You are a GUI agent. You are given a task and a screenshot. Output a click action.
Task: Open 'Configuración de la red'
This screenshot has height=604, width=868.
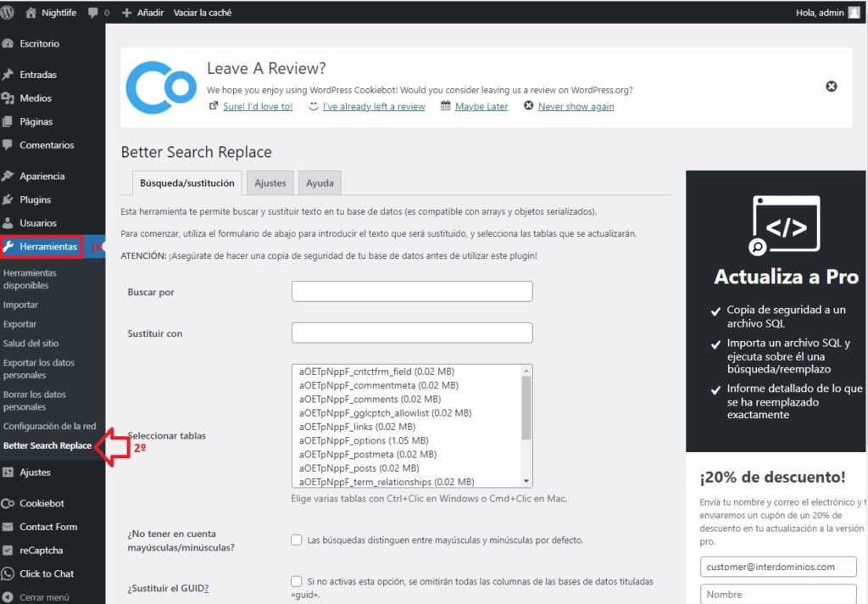tap(49, 426)
